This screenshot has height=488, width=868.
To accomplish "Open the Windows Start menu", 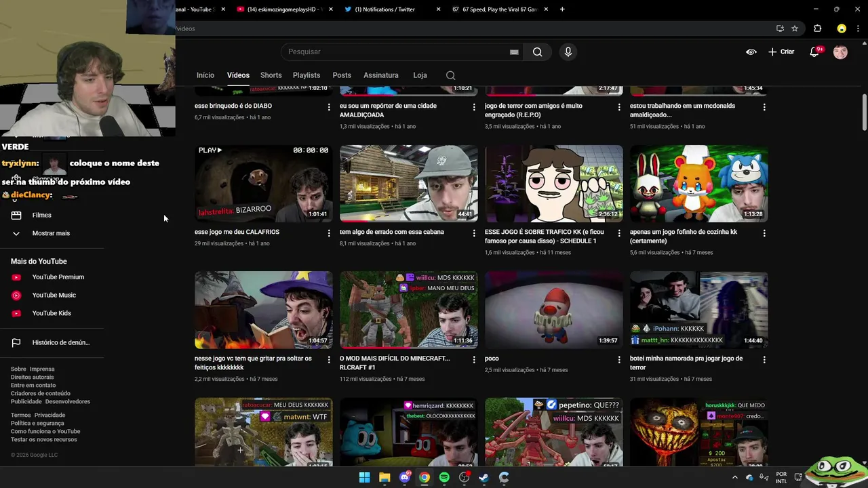I will click(364, 477).
